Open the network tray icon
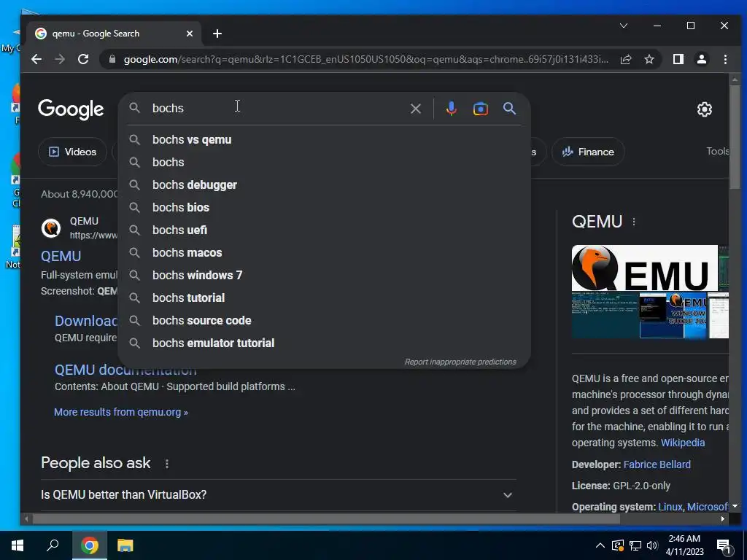The width and height of the screenshot is (747, 560). pos(635,545)
